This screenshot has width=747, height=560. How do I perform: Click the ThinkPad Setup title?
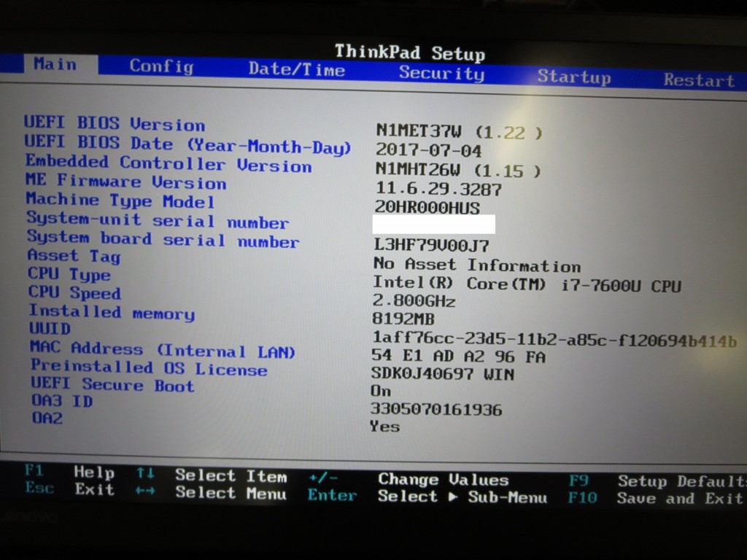410,52
